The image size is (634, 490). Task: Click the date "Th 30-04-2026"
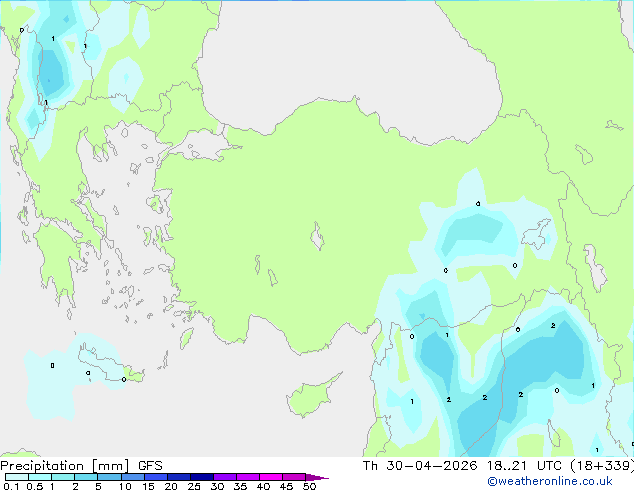[x=420, y=466]
